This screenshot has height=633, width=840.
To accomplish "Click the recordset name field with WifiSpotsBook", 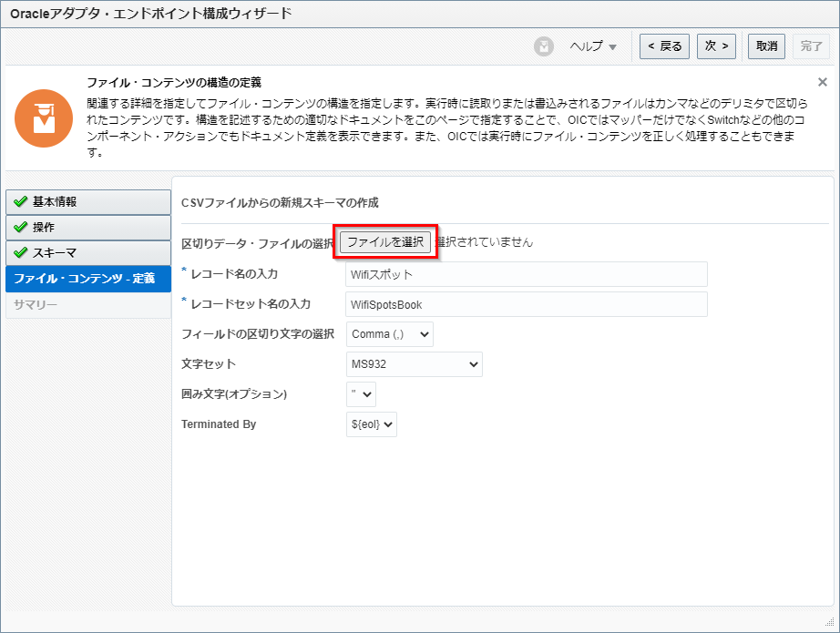I will (x=527, y=304).
